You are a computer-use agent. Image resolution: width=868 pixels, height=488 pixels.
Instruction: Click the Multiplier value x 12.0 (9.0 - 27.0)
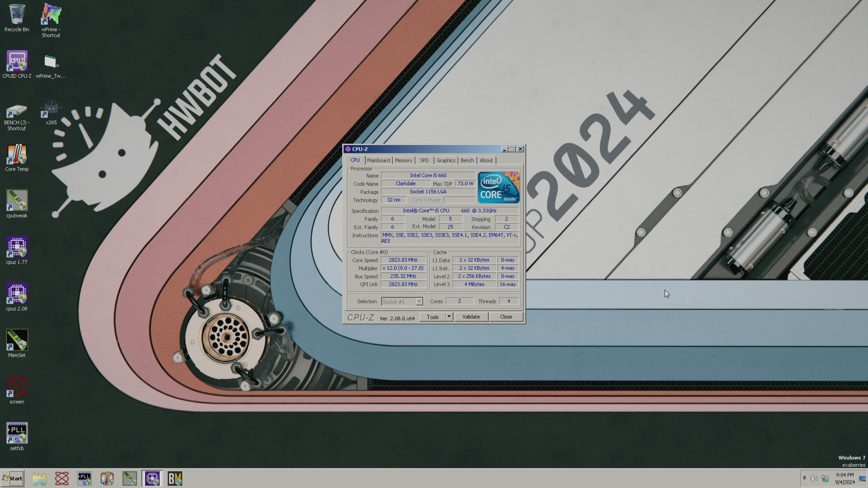click(403, 268)
